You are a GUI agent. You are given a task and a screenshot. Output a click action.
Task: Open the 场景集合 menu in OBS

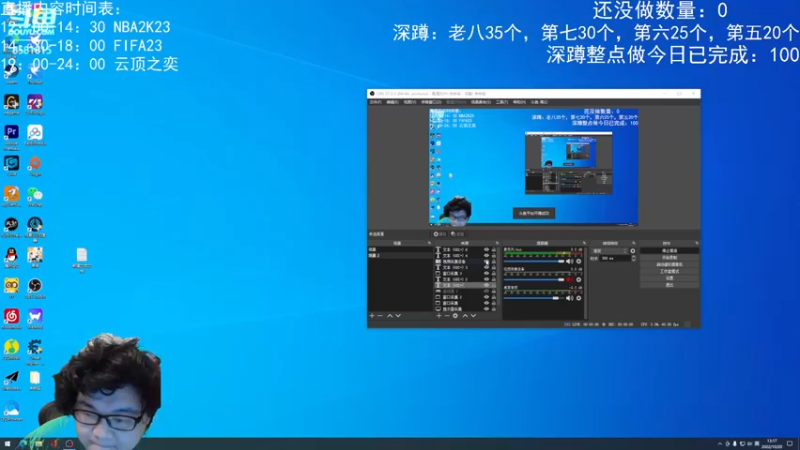[x=481, y=102]
